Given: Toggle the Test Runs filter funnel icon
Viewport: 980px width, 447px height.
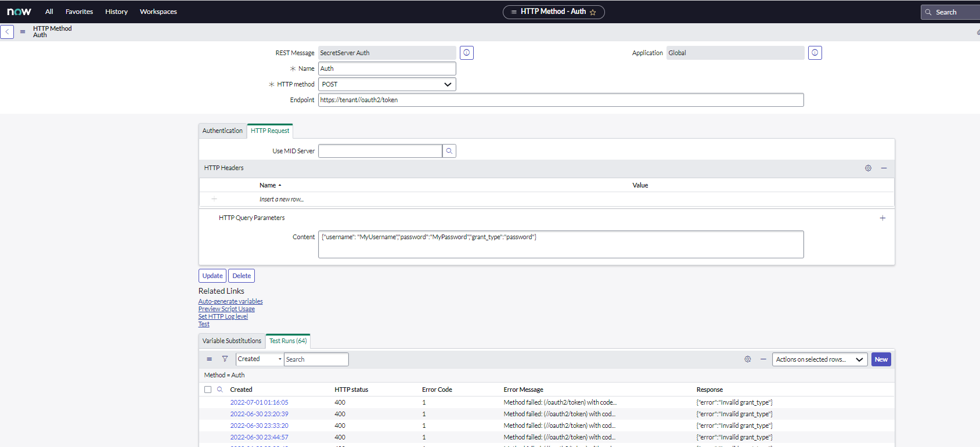Looking at the screenshot, I should tap(225, 359).
